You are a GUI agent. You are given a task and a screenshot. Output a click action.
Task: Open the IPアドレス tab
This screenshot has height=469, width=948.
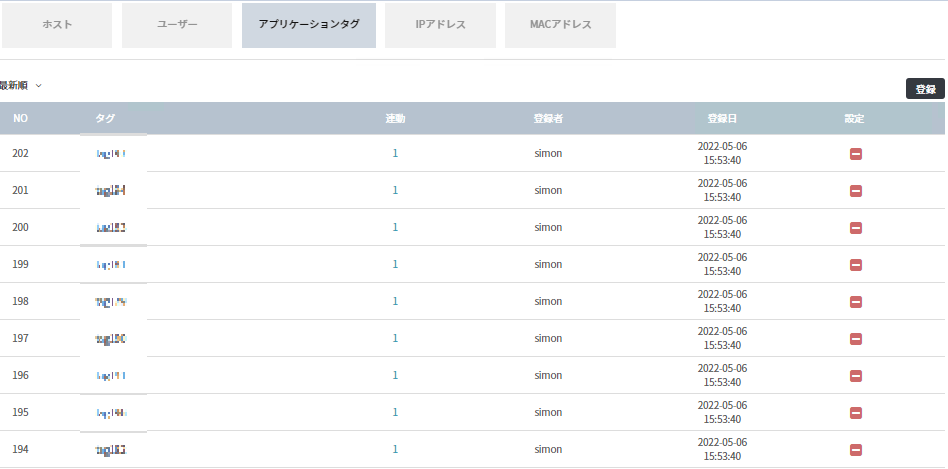pos(440,25)
